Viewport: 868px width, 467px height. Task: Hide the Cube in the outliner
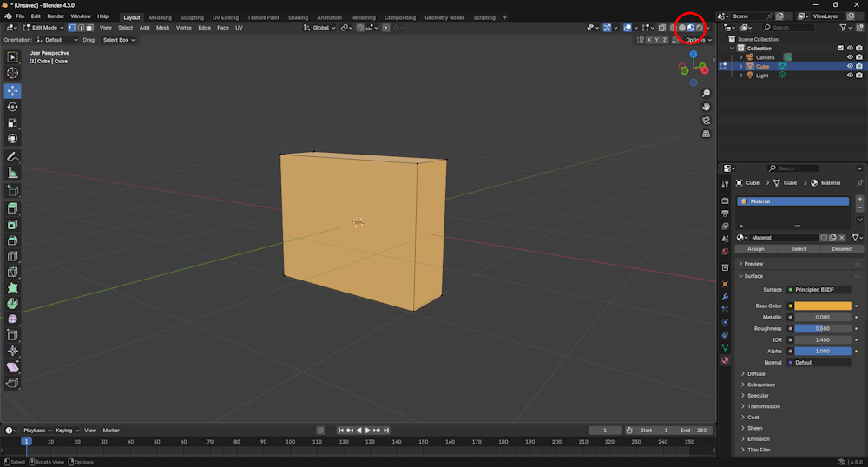coord(850,66)
